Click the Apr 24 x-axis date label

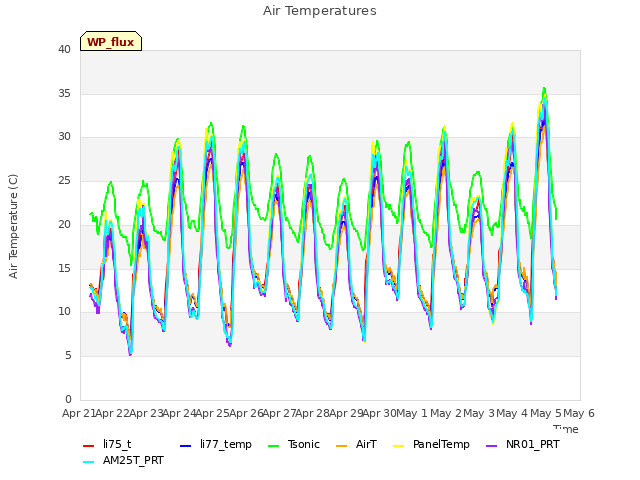click(179, 413)
